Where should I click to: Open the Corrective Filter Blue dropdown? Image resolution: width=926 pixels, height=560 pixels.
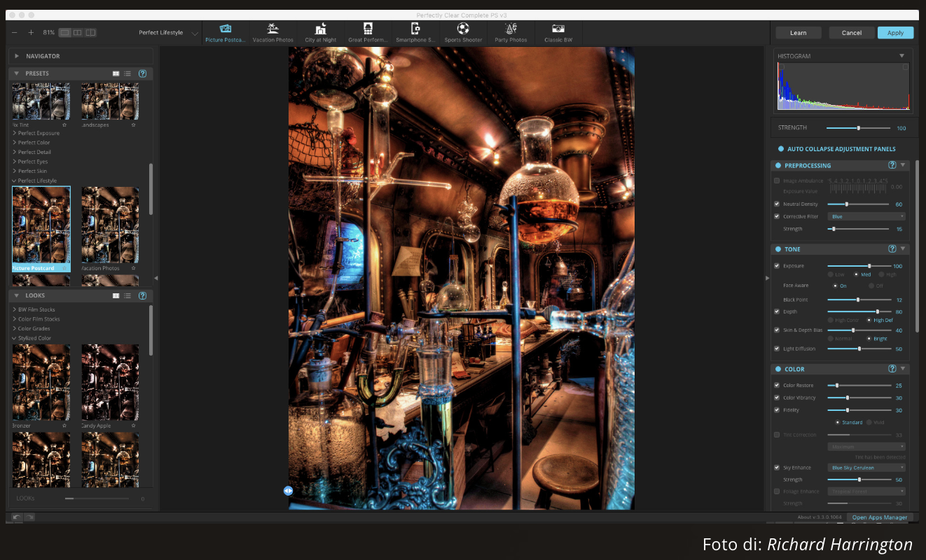[x=866, y=216]
